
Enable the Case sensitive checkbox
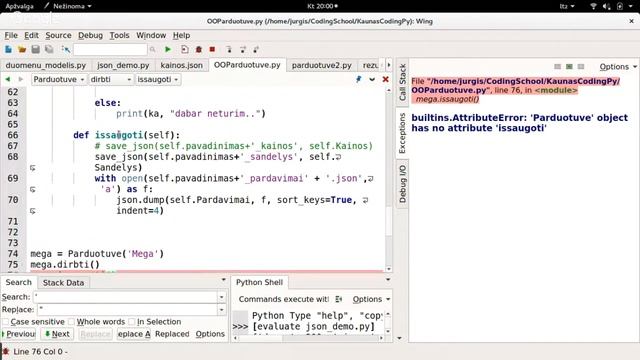[x=5, y=322]
